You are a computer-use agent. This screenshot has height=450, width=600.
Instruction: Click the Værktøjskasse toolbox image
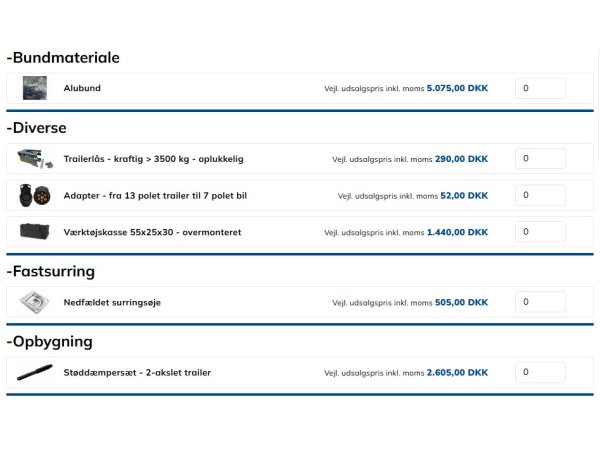[33, 232]
